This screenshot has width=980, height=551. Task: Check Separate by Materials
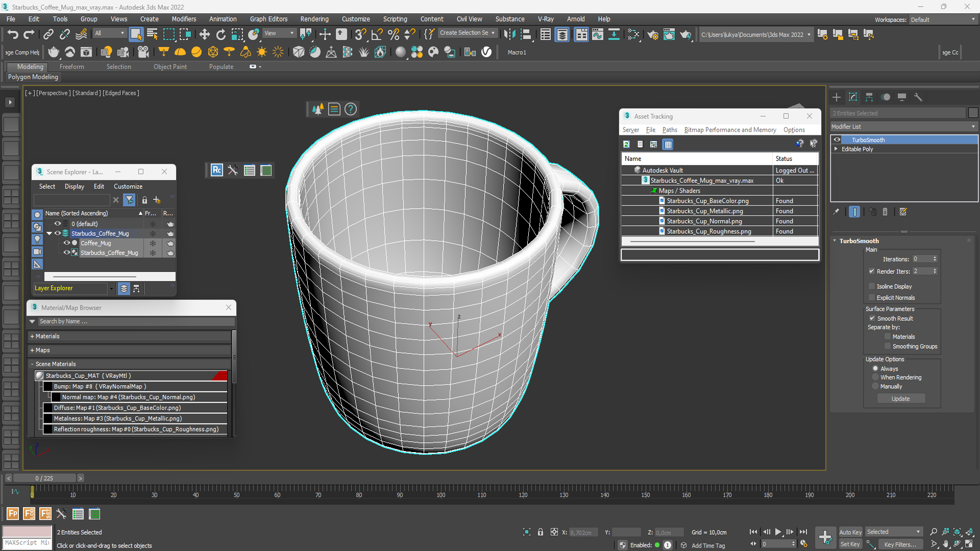pos(888,337)
